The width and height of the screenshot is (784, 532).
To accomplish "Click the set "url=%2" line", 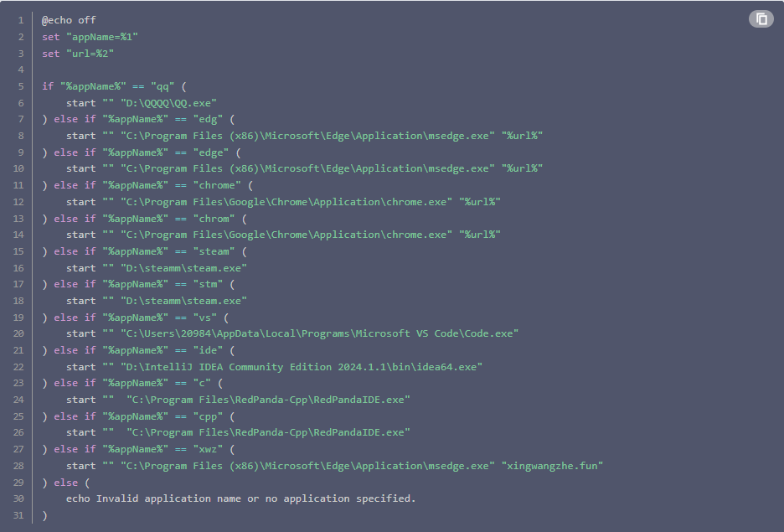I will pyautogui.click(x=78, y=54).
